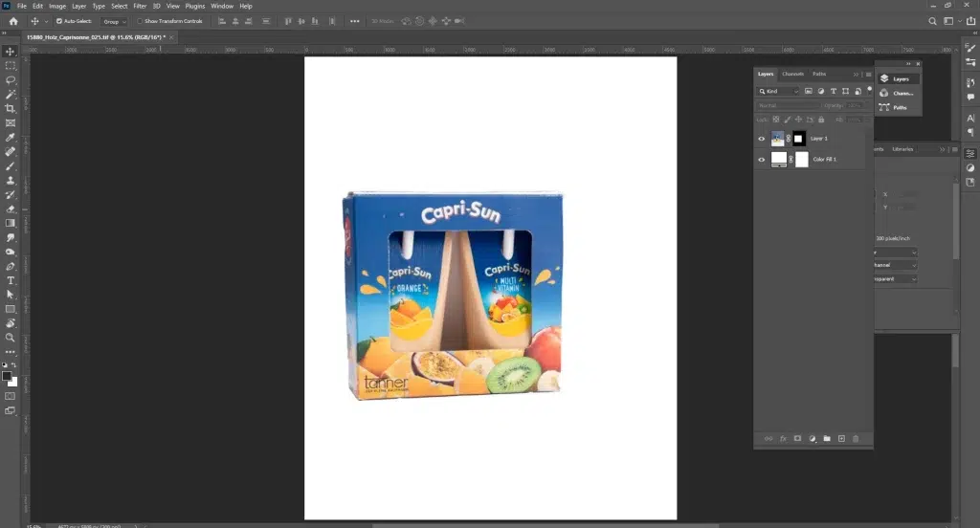Screen dimensions: 980x528
Task: Create a new group folder icon
Action: coord(827,439)
